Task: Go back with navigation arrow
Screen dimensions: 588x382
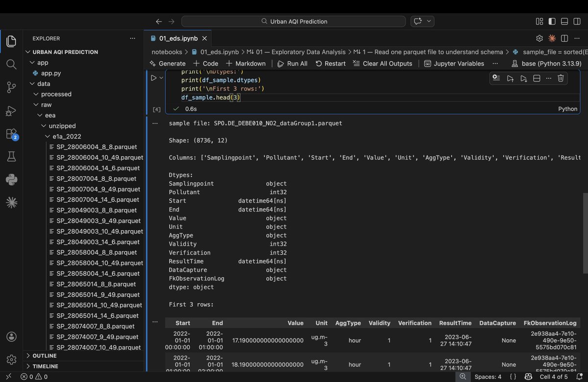Action: [x=159, y=22]
